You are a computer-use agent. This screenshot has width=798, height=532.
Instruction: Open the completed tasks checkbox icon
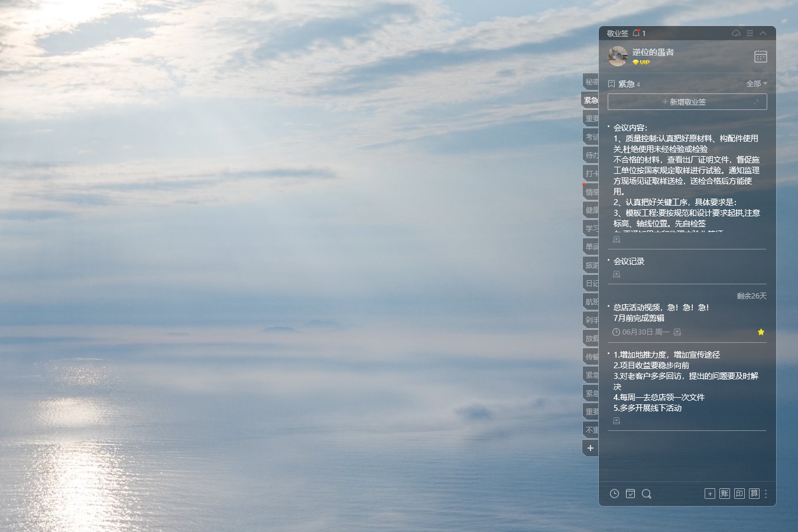[631, 494]
